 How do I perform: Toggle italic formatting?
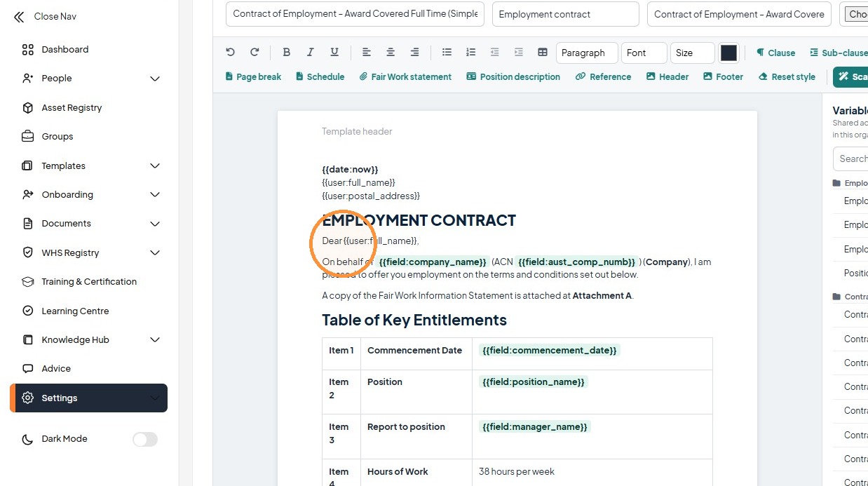(x=311, y=53)
